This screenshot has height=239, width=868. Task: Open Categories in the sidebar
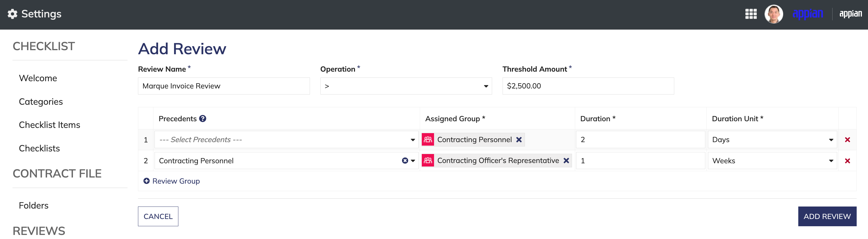(x=41, y=102)
